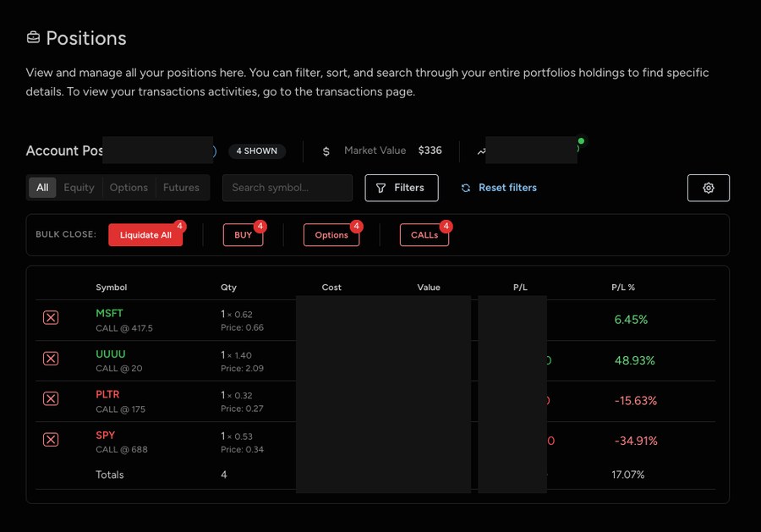Close the PLTR call position X icon
This screenshot has height=532, width=761.
(x=51, y=398)
